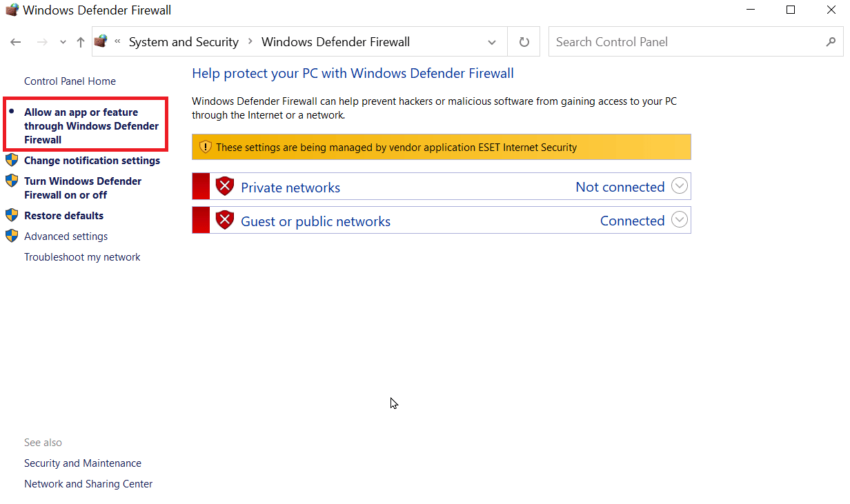The height and width of the screenshot is (504, 850).
Task: Select System and Security in the breadcrumb
Action: coord(184,41)
